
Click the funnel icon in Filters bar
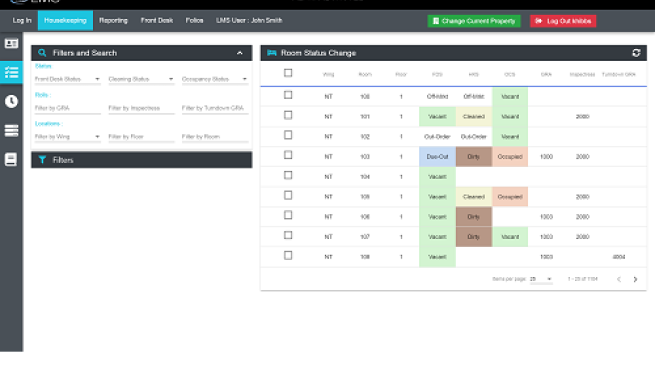pos(42,160)
